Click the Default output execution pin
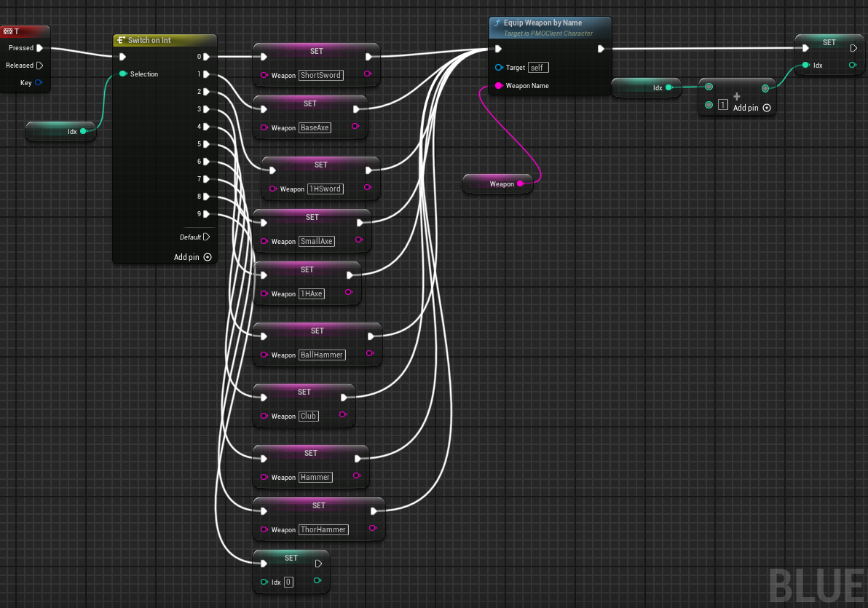This screenshot has width=868, height=608. pyautogui.click(x=207, y=237)
